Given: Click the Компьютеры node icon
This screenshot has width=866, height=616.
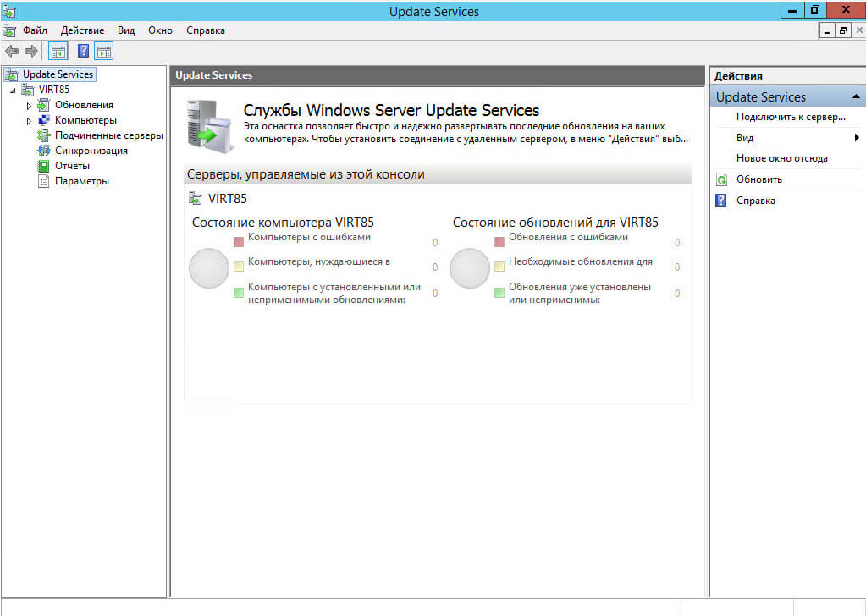Looking at the screenshot, I should tap(44, 120).
